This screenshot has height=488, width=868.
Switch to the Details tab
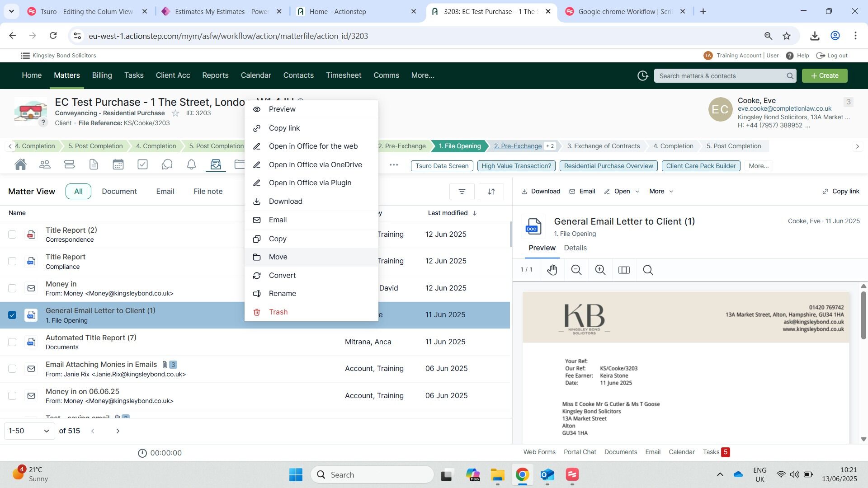(575, 248)
